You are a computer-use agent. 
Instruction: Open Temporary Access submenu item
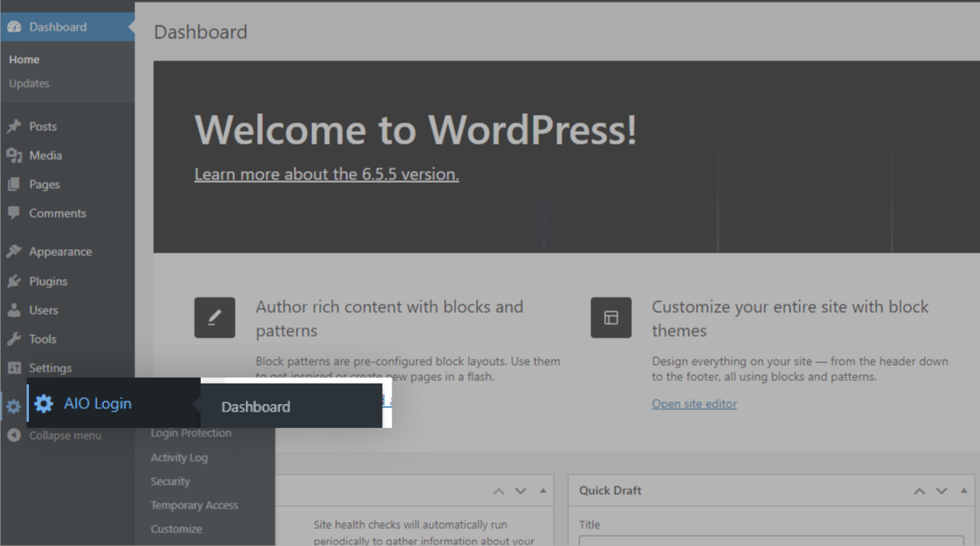(194, 505)
